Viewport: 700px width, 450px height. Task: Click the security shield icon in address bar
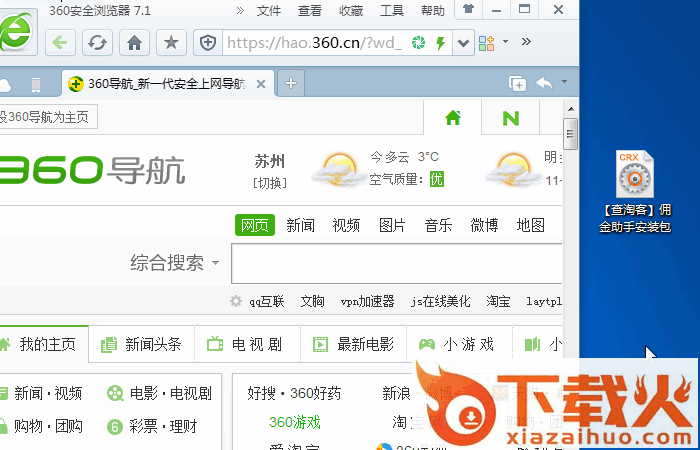[208, 42]
